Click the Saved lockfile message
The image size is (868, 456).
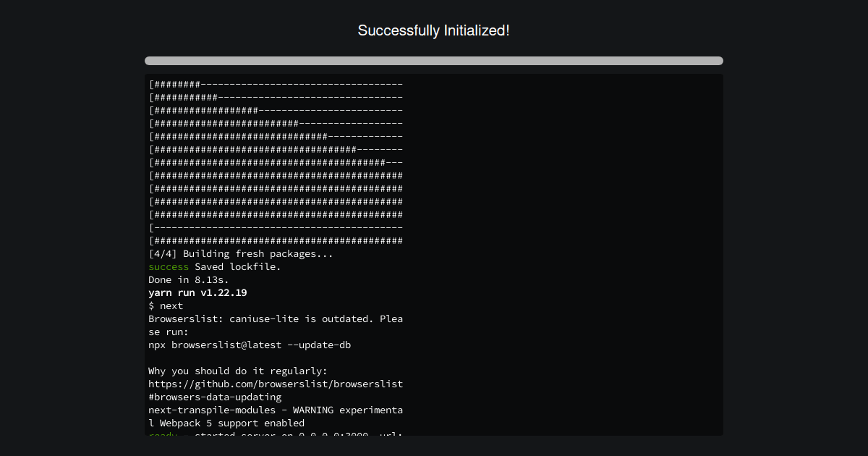pyautogui.click(x=231, y=266)
